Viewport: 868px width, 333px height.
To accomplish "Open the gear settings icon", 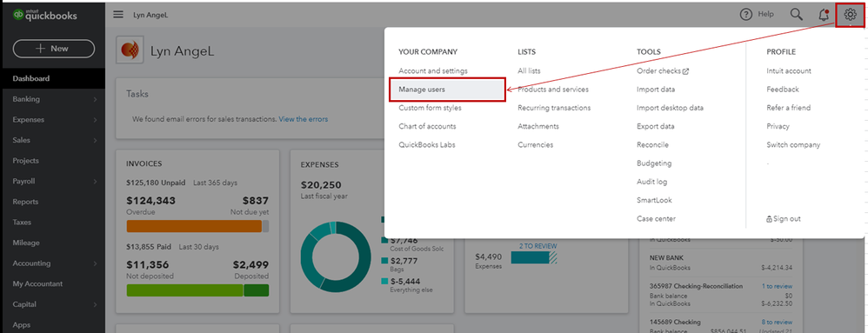I will [850, 15].
